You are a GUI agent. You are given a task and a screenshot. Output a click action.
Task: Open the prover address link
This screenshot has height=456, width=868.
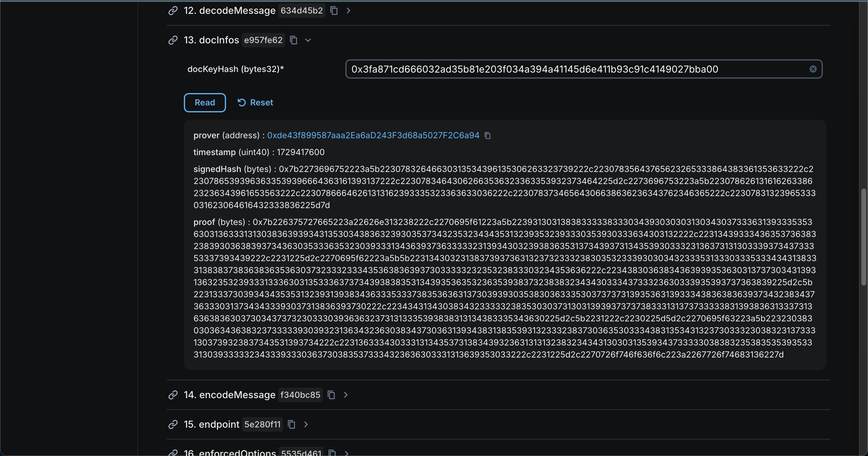coord(373,136)
